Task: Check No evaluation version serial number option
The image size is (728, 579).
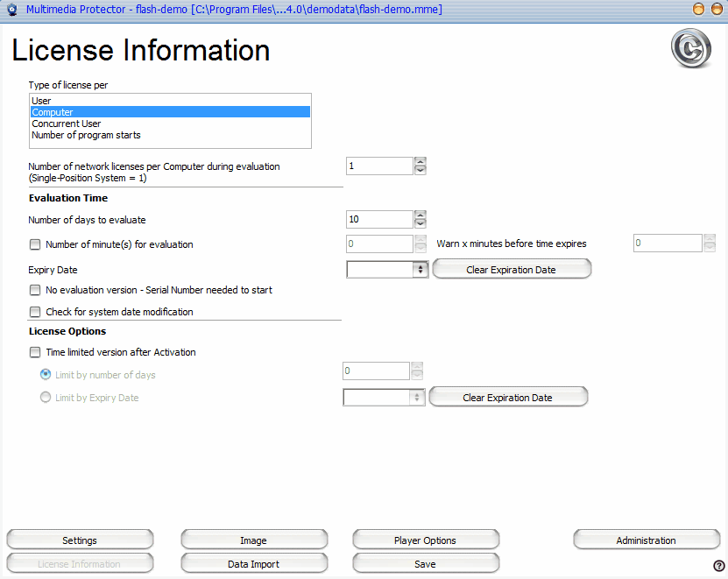Action: [35, 290]
